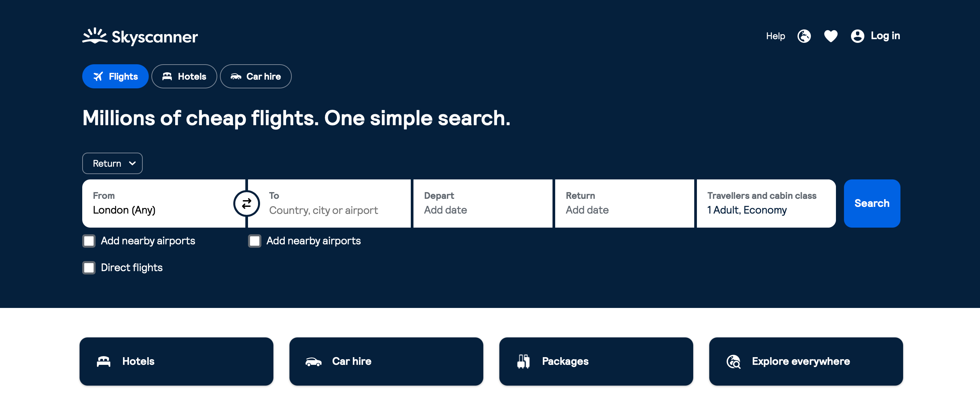
Task: Enable Direct flights only
Action: point(89,268)
